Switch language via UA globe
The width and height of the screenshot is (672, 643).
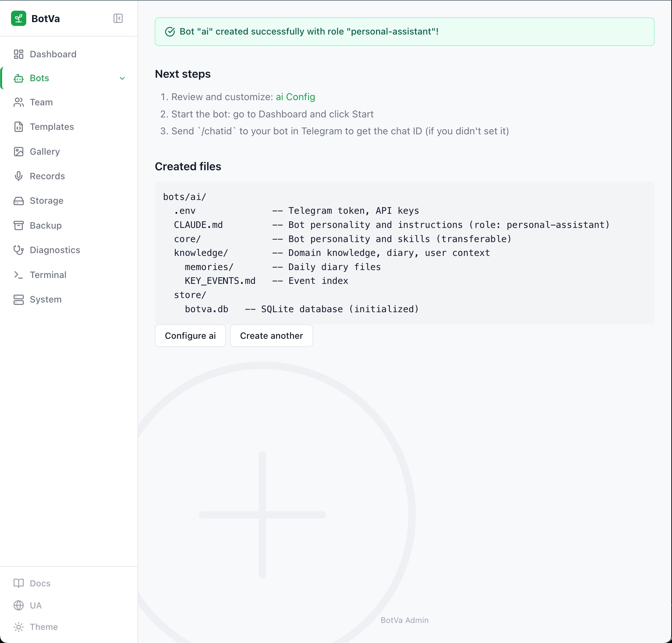19,605
